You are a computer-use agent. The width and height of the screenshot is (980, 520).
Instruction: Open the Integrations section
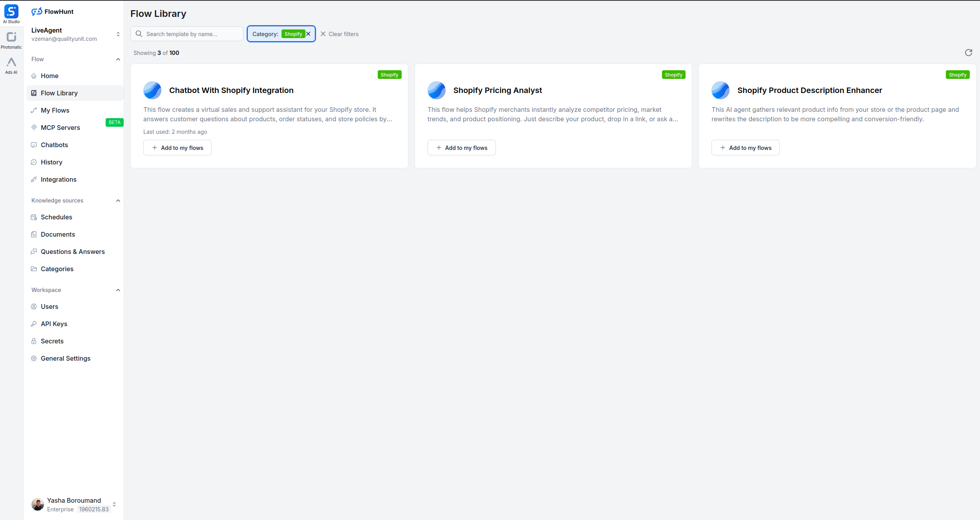coord(58,179)
